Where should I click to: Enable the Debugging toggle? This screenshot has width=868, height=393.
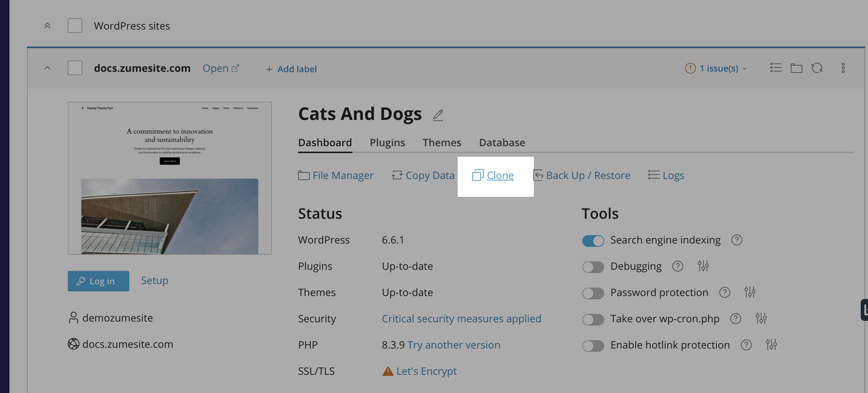pyautogui.click(x=593, y=267)
